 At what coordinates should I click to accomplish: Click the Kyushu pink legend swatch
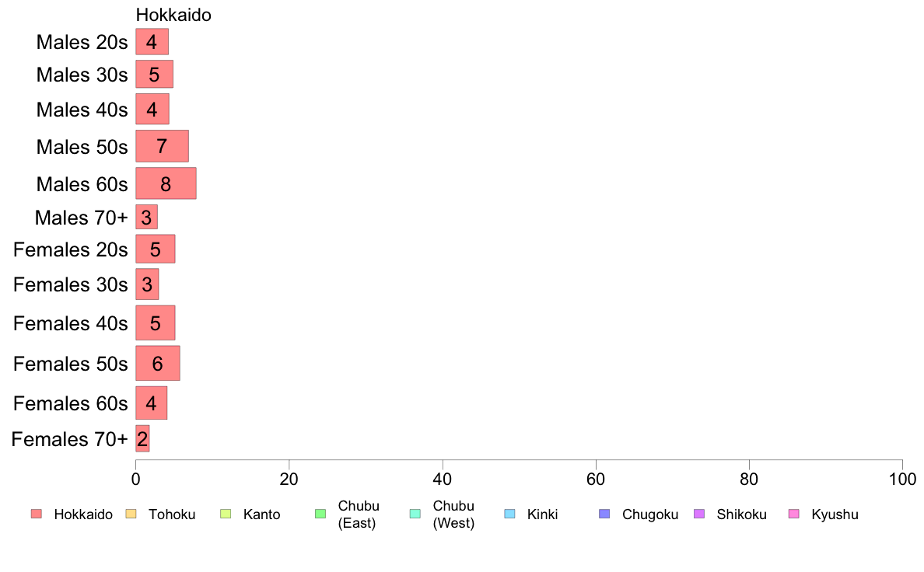pyautogui.click(x=794, y=514)
